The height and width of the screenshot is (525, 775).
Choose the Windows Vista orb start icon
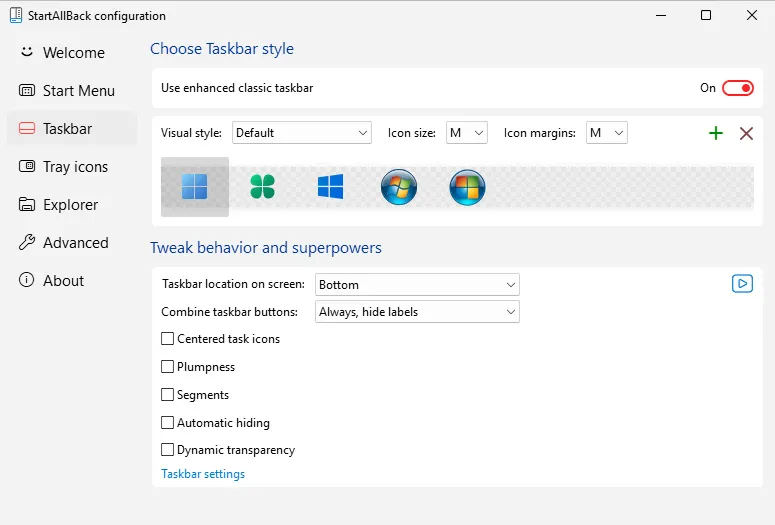pyautogui.click(x=467, y=187)
